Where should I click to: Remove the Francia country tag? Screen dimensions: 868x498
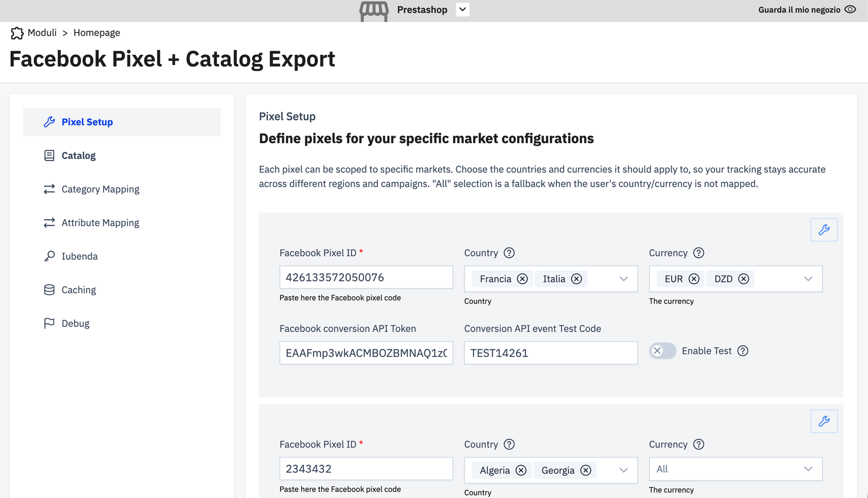click(x=522, y=279)
